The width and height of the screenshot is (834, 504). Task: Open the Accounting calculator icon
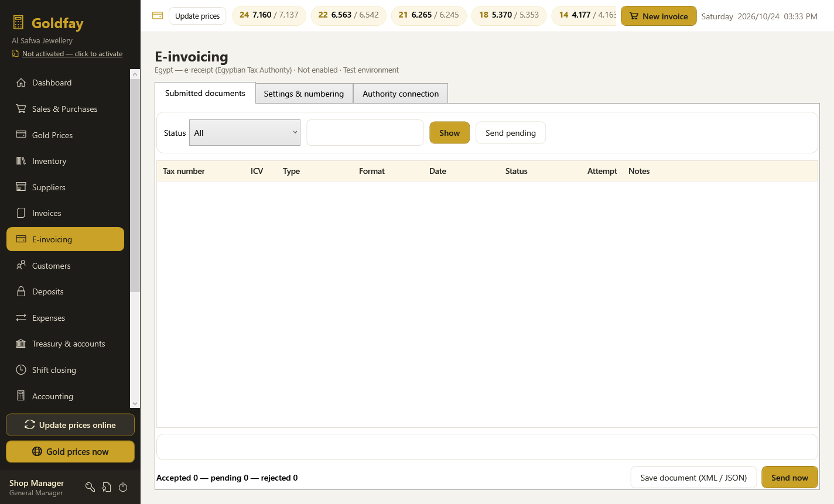click(x=21, y=396)
